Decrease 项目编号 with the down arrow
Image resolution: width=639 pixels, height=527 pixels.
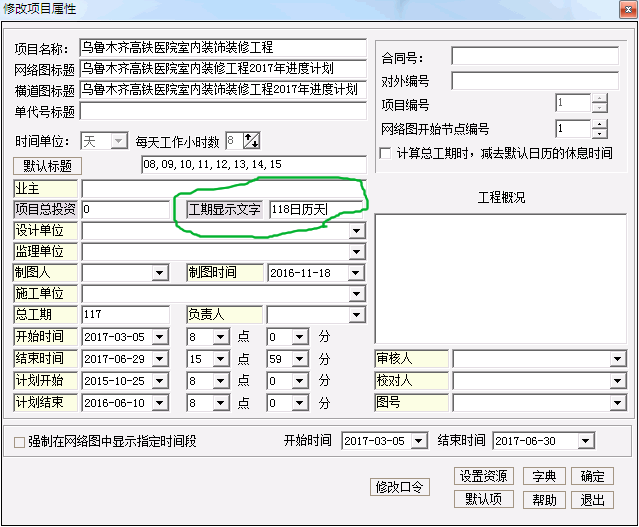tap(599, 108)
